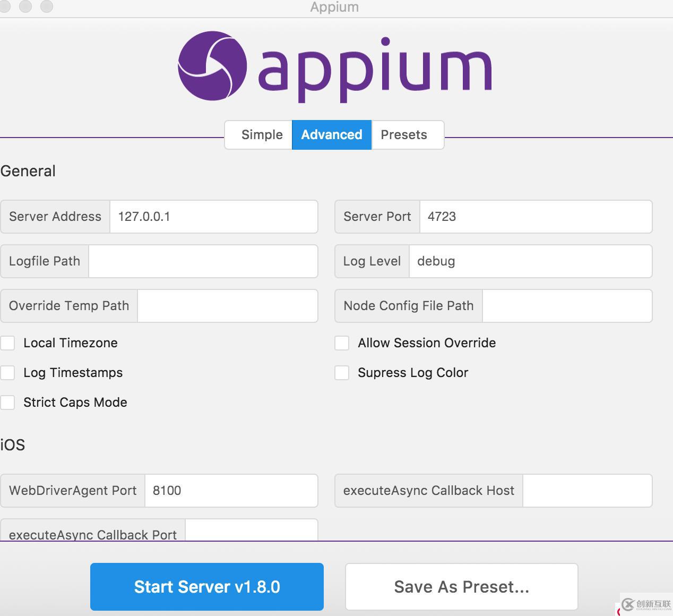Click the Appium swirl logo icon
673x616 pixels.
[212, 66]
